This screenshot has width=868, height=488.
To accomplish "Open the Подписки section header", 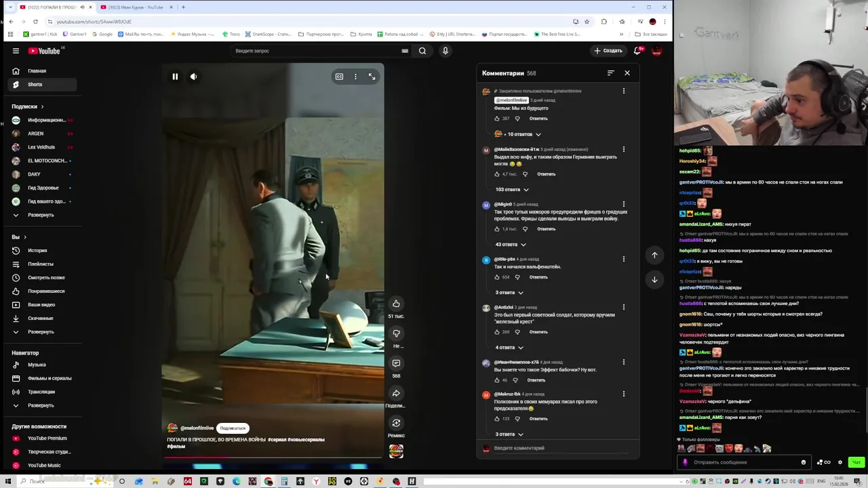I will pyautogui.click(x=27, y=106).
